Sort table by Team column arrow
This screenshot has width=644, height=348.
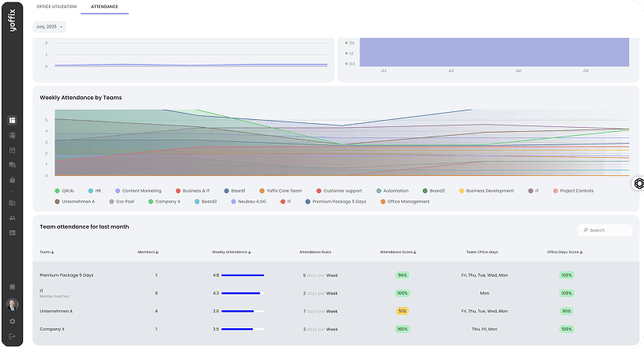point(53,253)
